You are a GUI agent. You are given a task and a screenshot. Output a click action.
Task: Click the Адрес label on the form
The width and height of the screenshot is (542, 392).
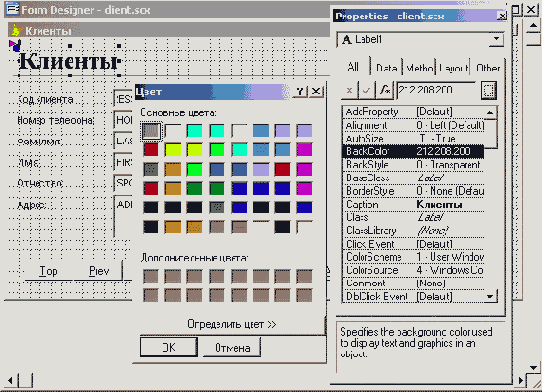31,205
